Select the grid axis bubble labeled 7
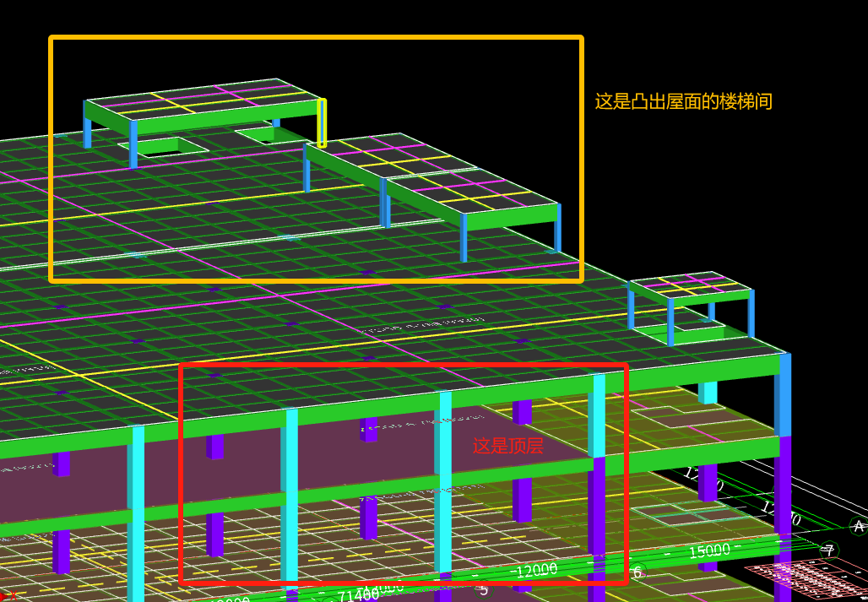Image resolution: width=868 pixels, height=602 pixels. (x=828, y=550)
